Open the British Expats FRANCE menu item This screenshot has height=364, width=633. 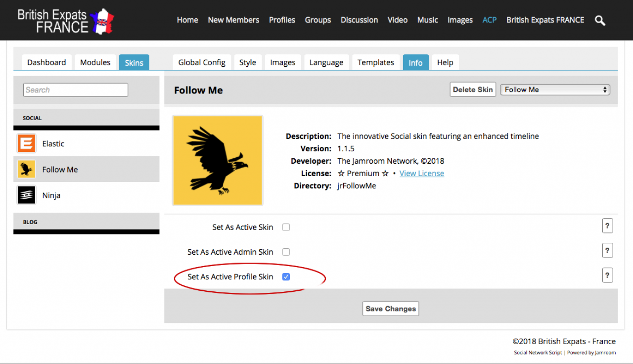point(545,20)
